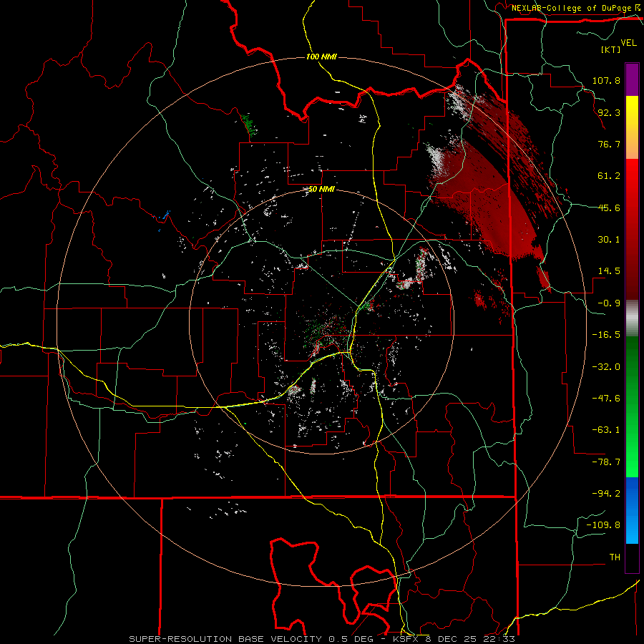Click the VEL legend title
The width and height of the screenshot is (644, 644).
coord(628,43)
